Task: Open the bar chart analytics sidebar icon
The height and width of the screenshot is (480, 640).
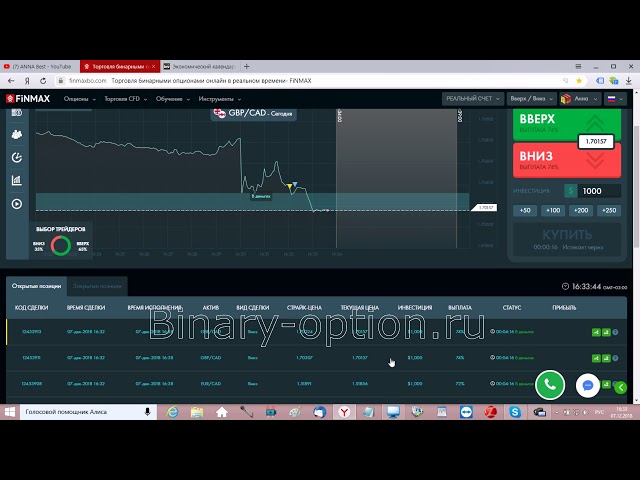Action: click(16, 181)
